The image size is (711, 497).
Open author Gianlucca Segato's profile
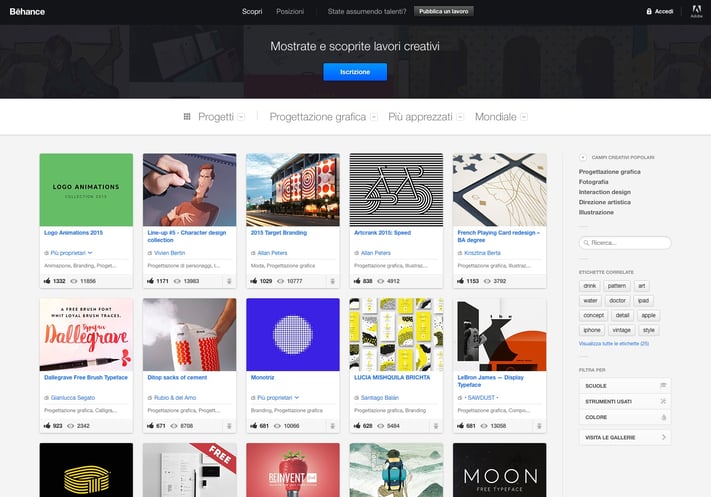[x=73, y=398]
